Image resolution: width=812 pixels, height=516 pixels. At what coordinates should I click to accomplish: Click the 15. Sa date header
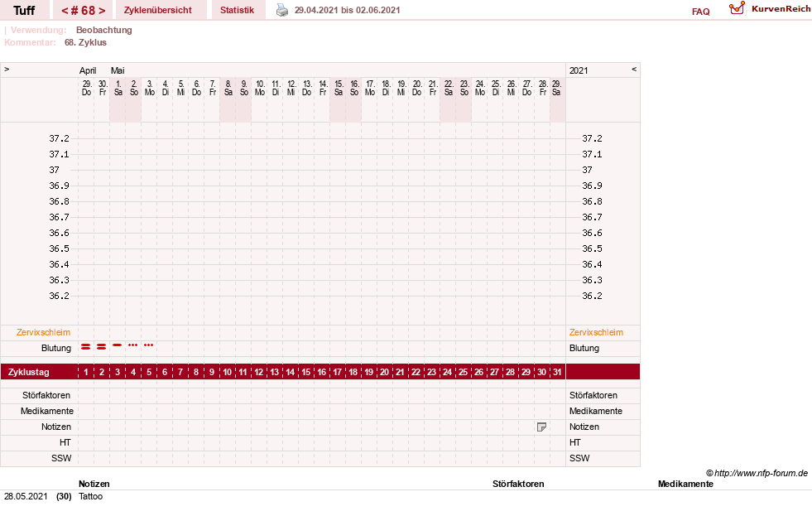coord(339,88)
